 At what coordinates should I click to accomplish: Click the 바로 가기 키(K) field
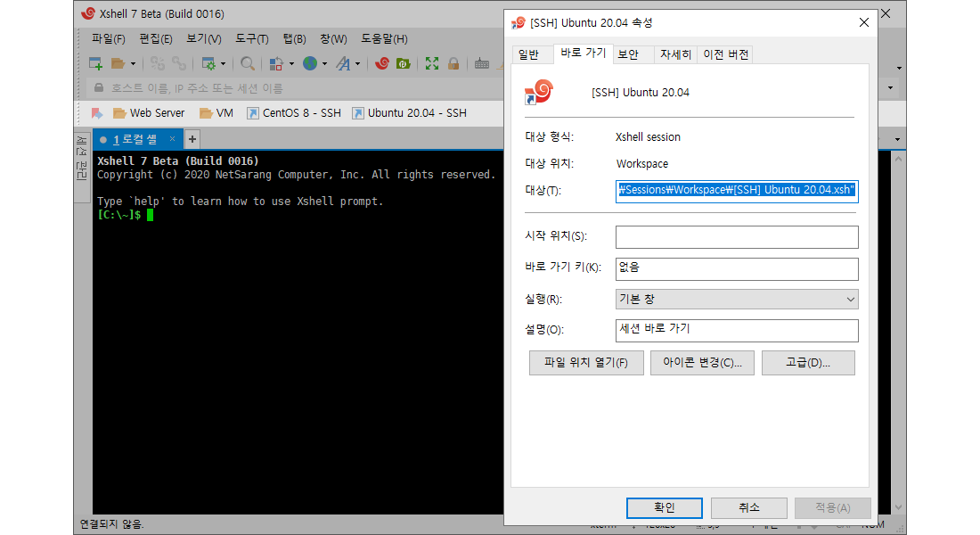(737, 269)
